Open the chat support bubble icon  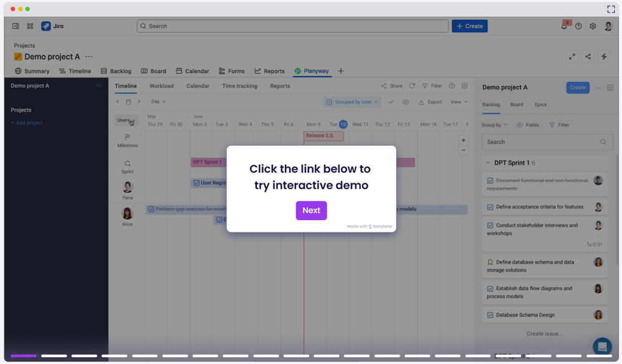602,347
